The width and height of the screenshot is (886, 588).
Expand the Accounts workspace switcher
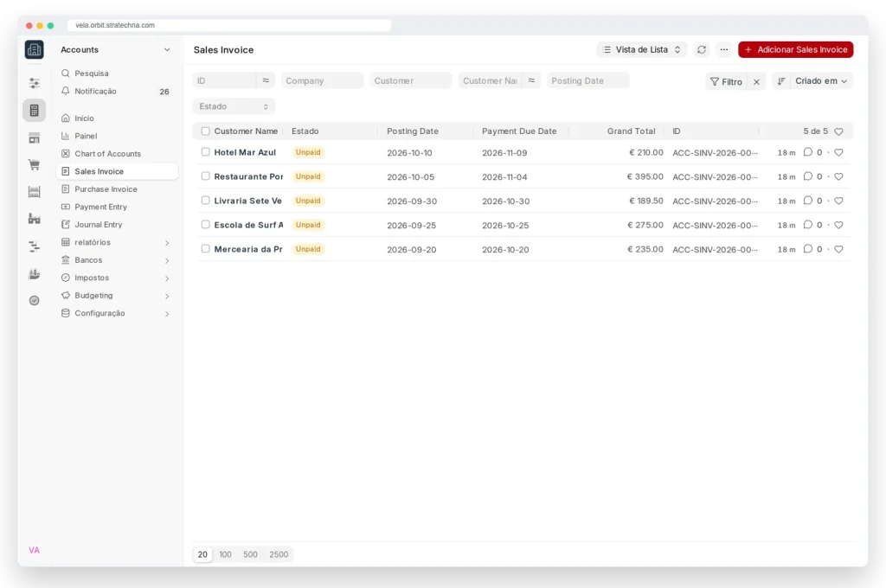point(115,49)
